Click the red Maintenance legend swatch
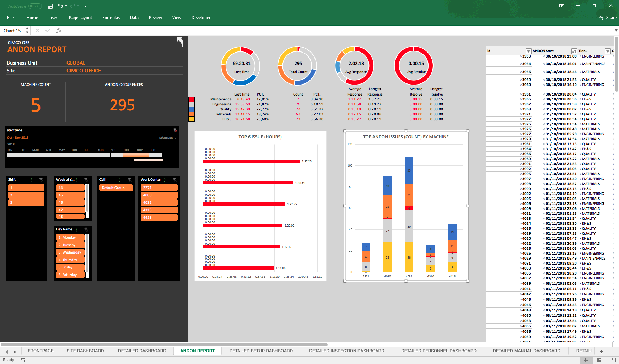 [192, 99]
